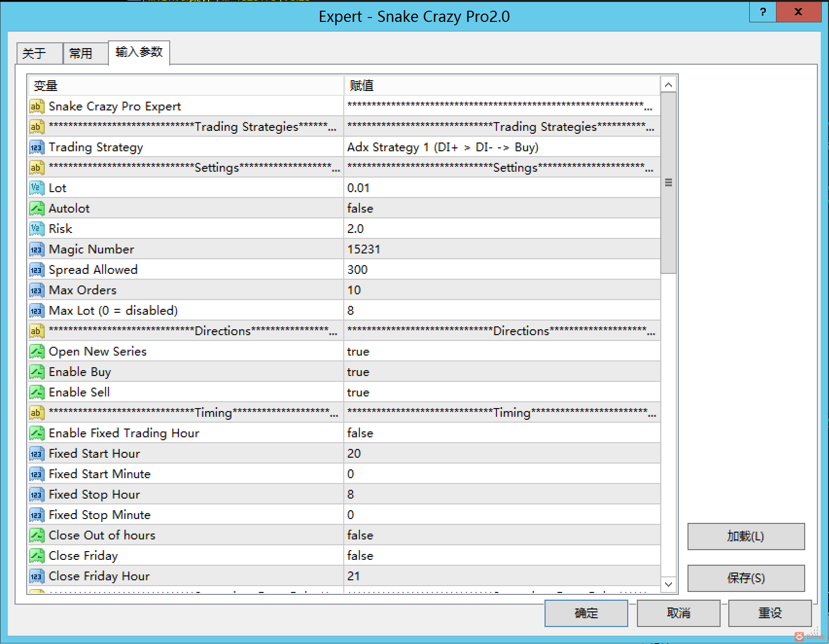The width and height of the screenshot is (829, 644).
Task: Click the Trading Strategy variable name
Action: (x=96, y=147)
